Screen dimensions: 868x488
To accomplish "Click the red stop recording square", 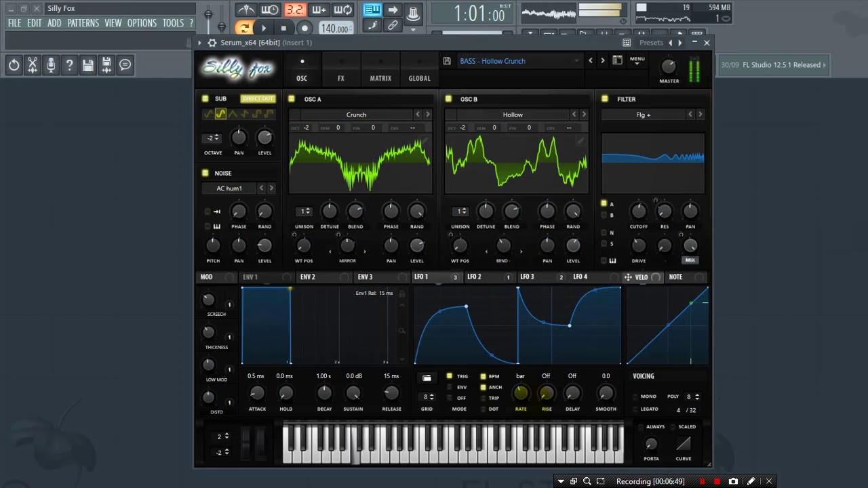I will pos(717,481).
